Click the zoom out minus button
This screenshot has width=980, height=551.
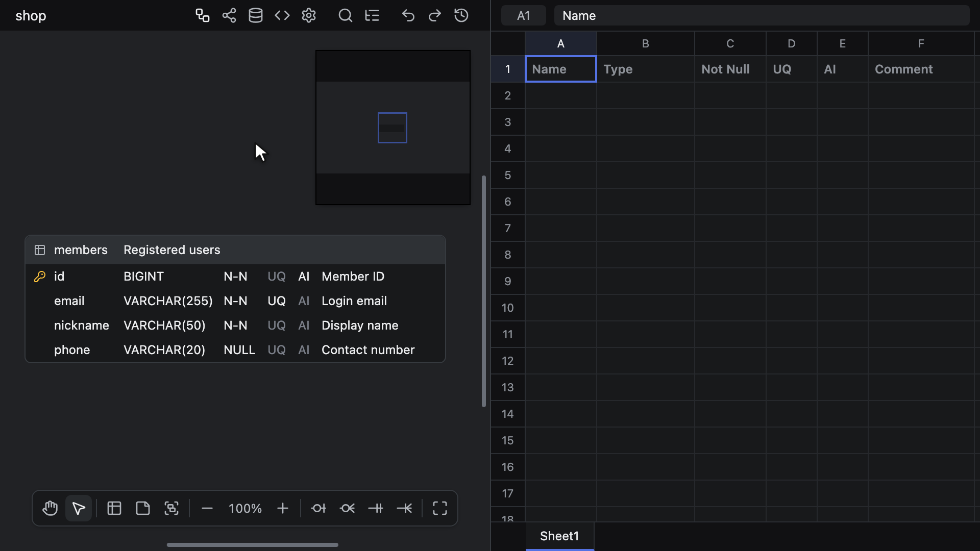(207, 508)
